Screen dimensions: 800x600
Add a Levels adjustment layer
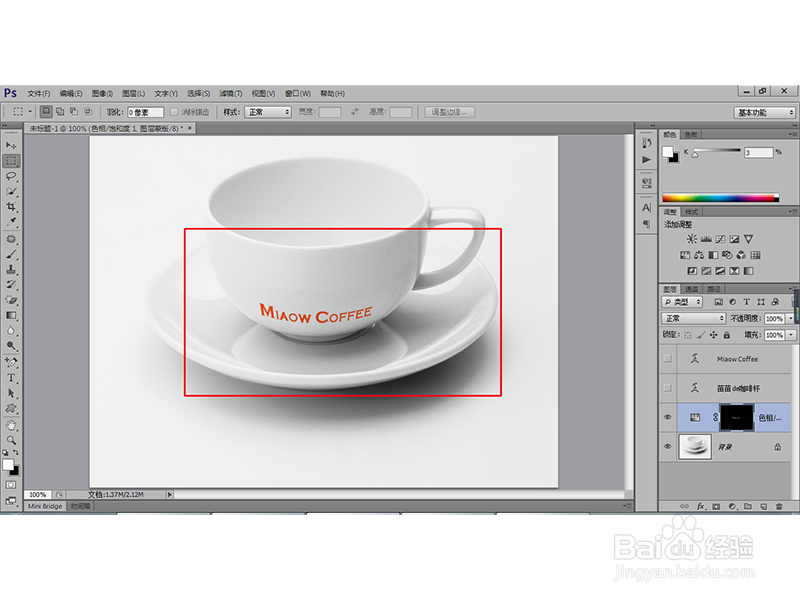706,239
